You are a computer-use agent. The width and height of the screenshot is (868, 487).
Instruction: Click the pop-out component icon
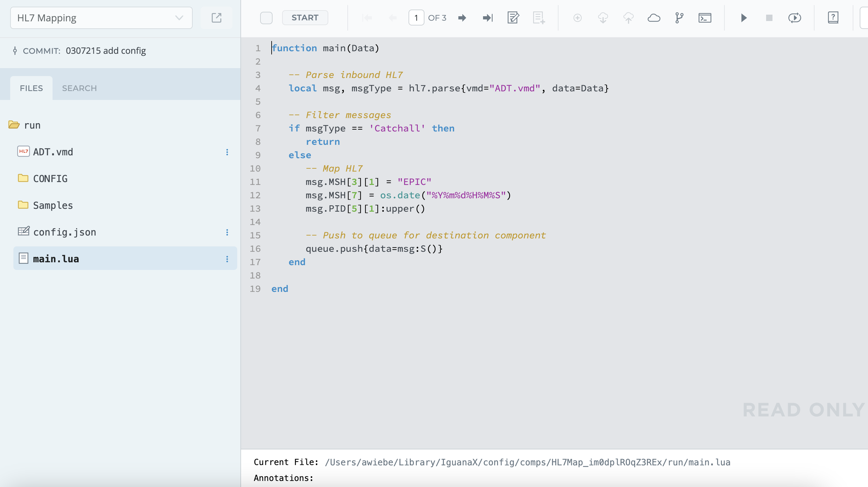pos(216,18)
